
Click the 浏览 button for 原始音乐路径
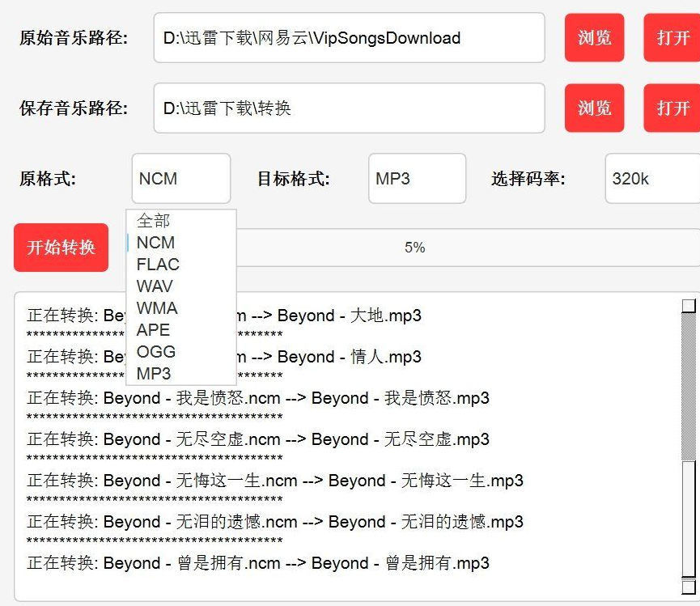click(x=595, y=38)
